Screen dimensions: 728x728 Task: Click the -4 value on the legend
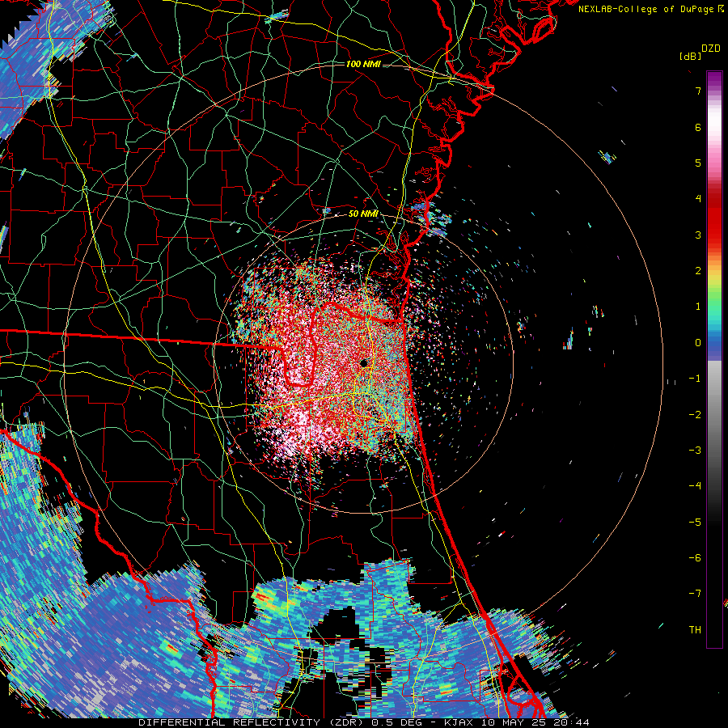(695, 486)
